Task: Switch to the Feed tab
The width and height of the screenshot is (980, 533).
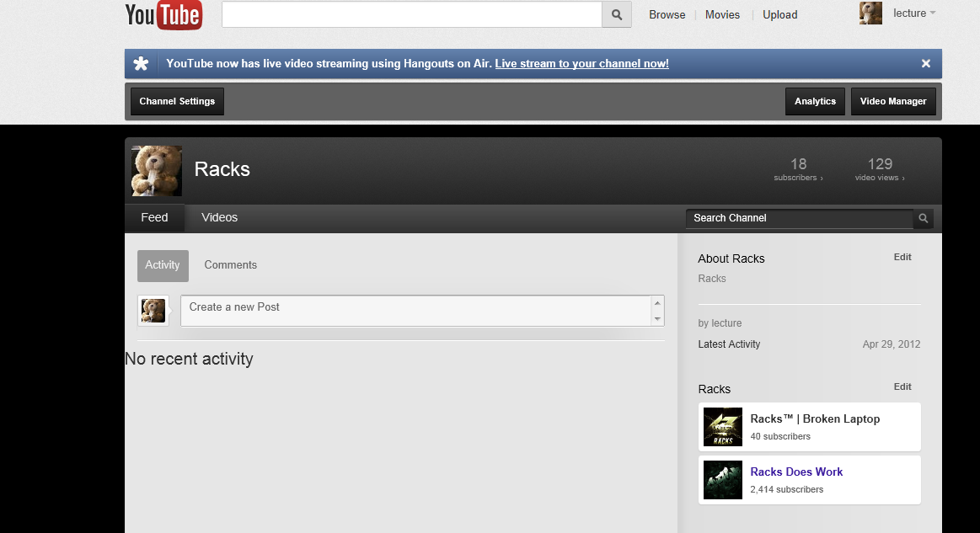Action: tap(154, 217)
